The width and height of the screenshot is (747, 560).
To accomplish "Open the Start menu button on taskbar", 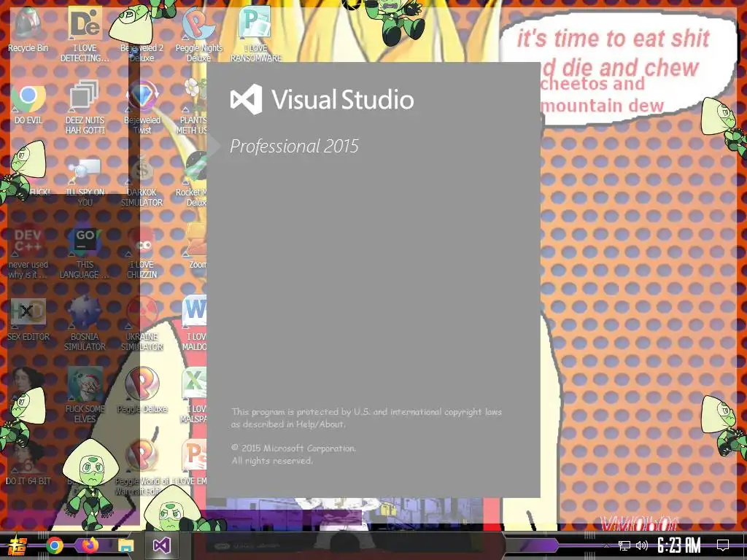I will tap(16, 545).
